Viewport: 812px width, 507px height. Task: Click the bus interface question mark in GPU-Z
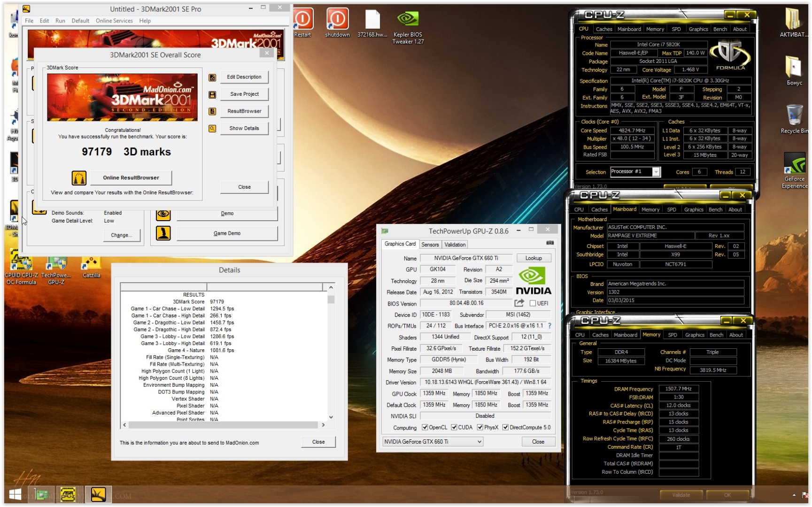(549, 326)
